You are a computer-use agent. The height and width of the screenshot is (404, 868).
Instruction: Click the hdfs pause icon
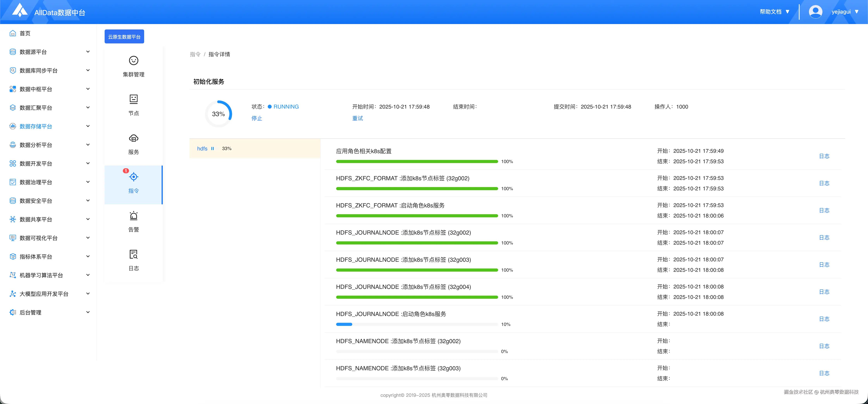(x=213, y=148)
